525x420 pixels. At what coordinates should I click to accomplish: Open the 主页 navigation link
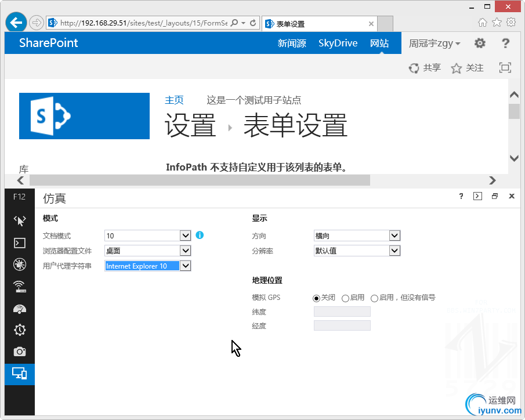[174, 100]
